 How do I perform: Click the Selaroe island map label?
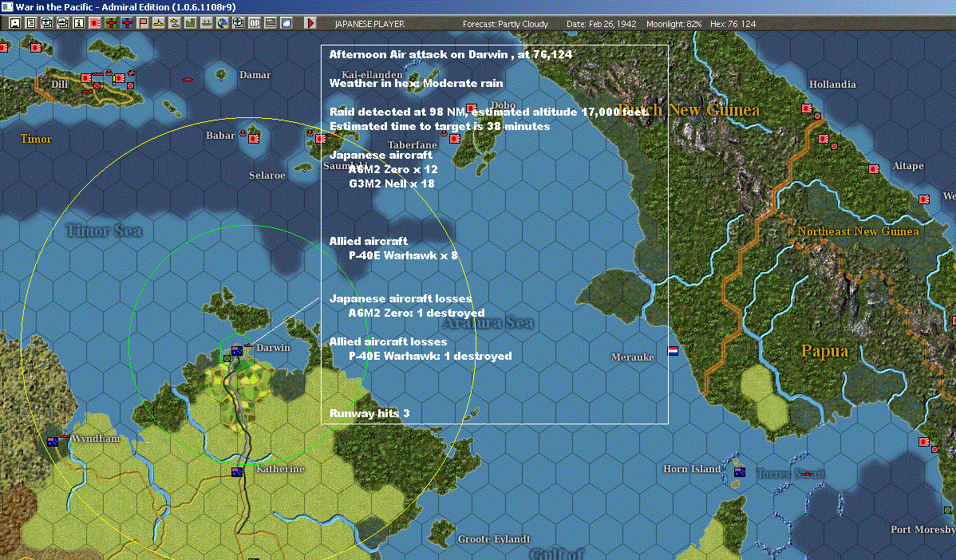(x=267, y=175)
